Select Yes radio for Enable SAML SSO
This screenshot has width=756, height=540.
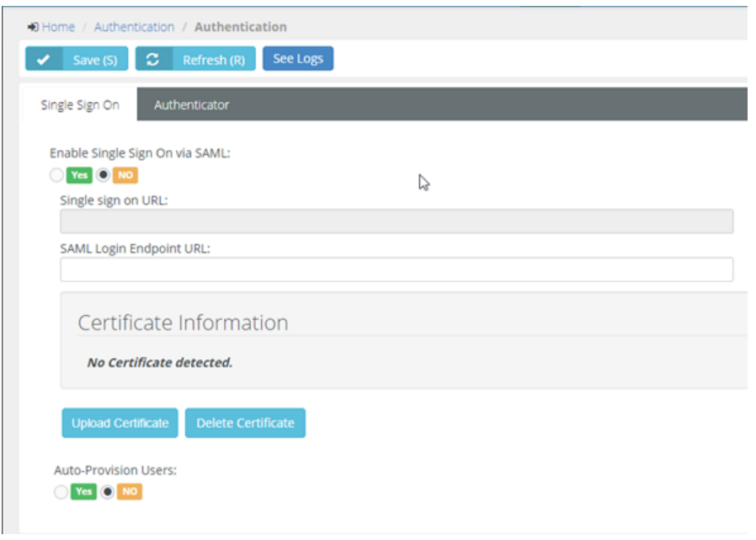point(56,174)
